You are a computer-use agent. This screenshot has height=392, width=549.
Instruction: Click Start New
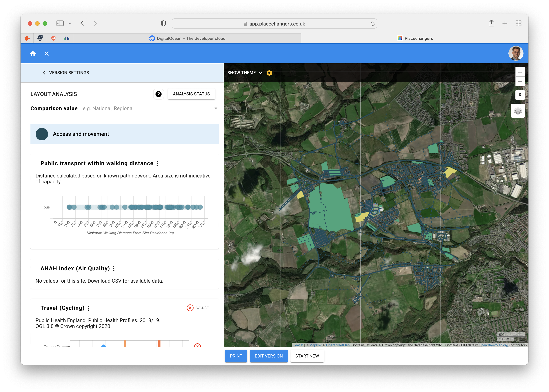307,356
